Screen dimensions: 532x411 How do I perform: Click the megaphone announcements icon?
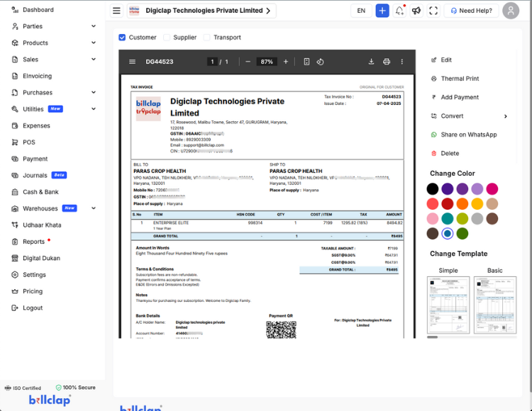point(416,11)
